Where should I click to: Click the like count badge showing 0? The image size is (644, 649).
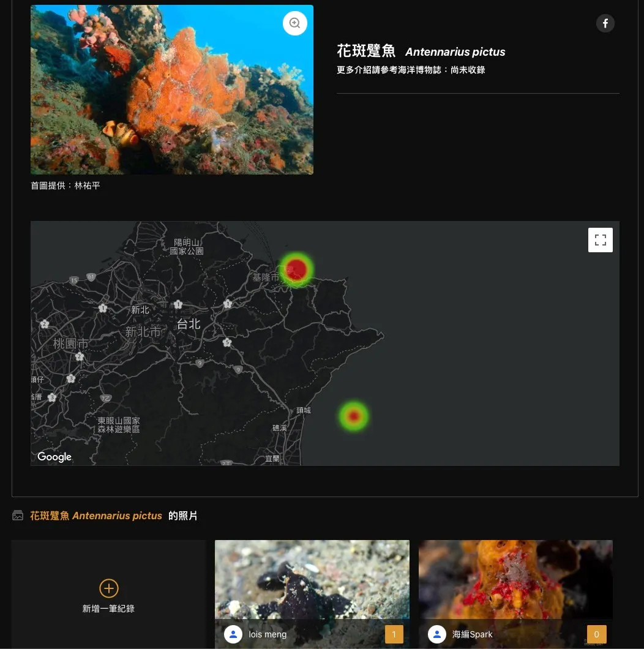[x=597, y=634]
